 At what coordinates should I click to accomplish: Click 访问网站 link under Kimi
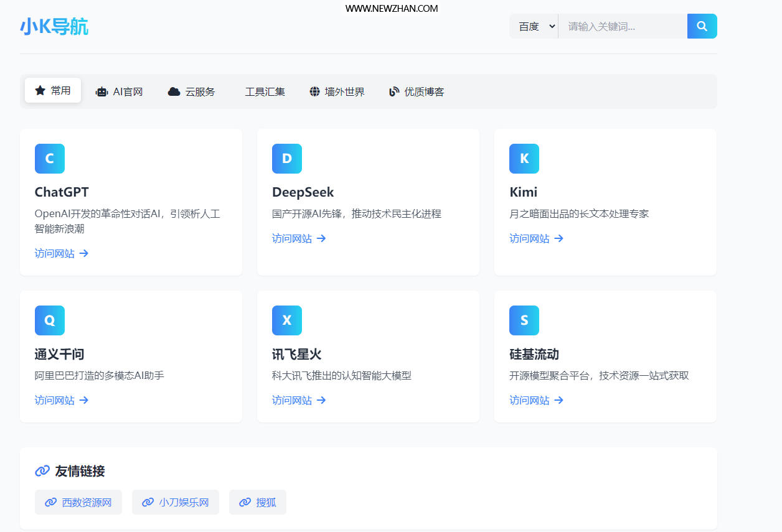[530, 238]
